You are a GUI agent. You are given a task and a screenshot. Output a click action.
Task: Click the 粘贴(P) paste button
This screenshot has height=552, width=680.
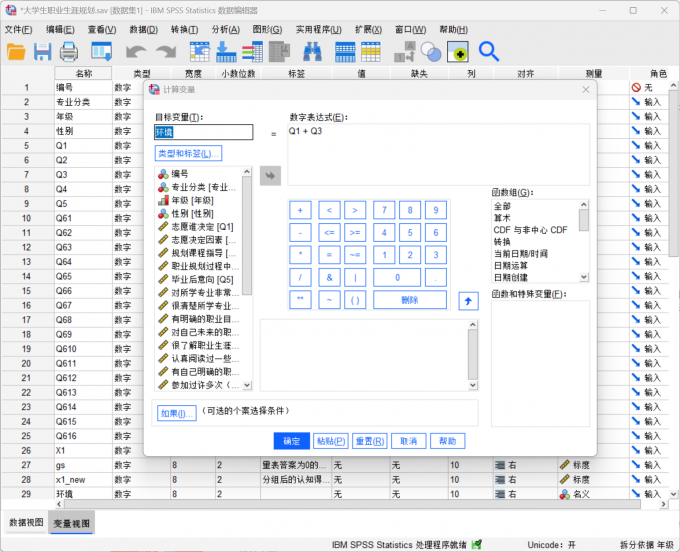point(331,441)
